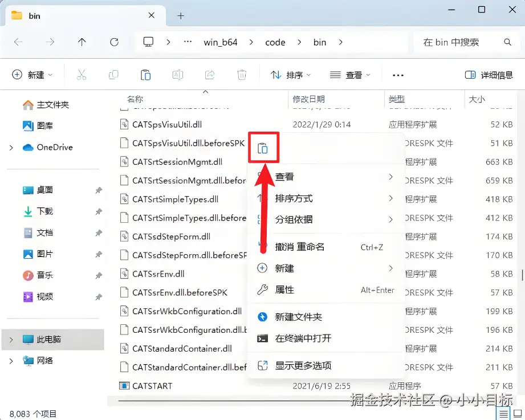The width and height of the screenshot is (525, 420).
Task: Open Gallery 图库 in sidebar
Action: pyautogui.click(x=38, y=126)
